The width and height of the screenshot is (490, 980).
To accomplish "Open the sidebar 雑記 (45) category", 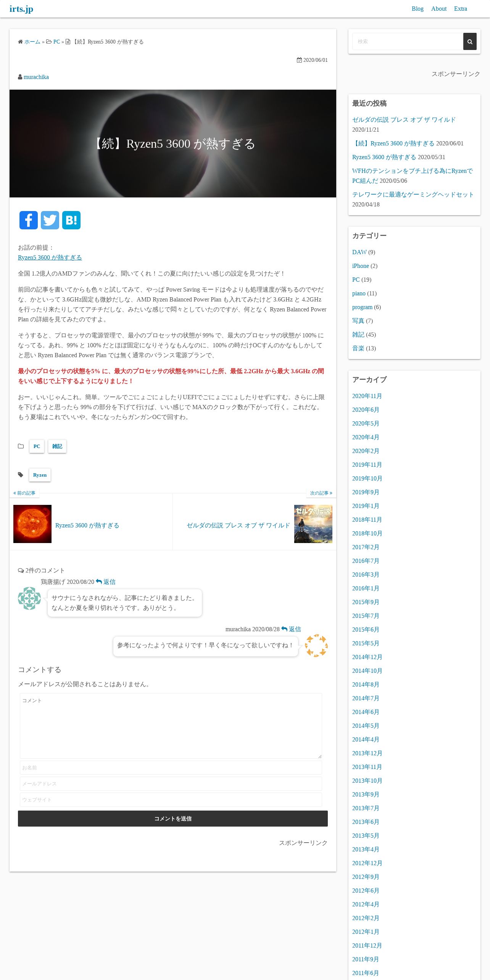I will [x=358, y=335].
